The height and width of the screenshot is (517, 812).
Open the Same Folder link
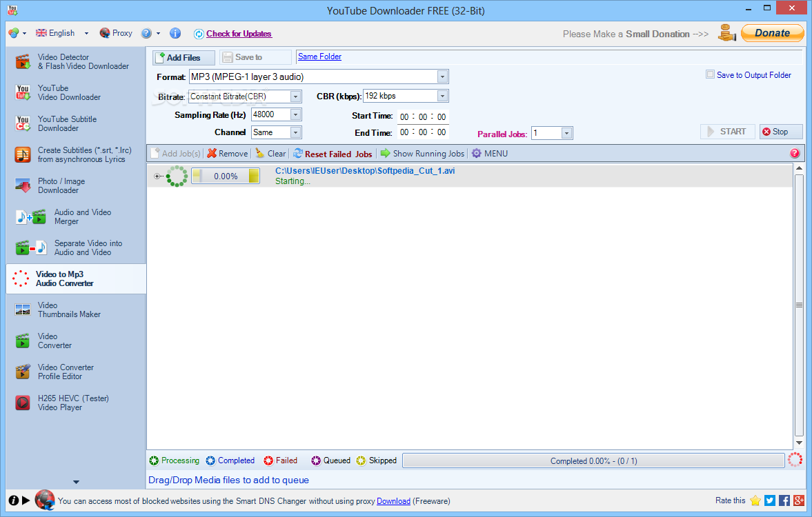point(319,57)
